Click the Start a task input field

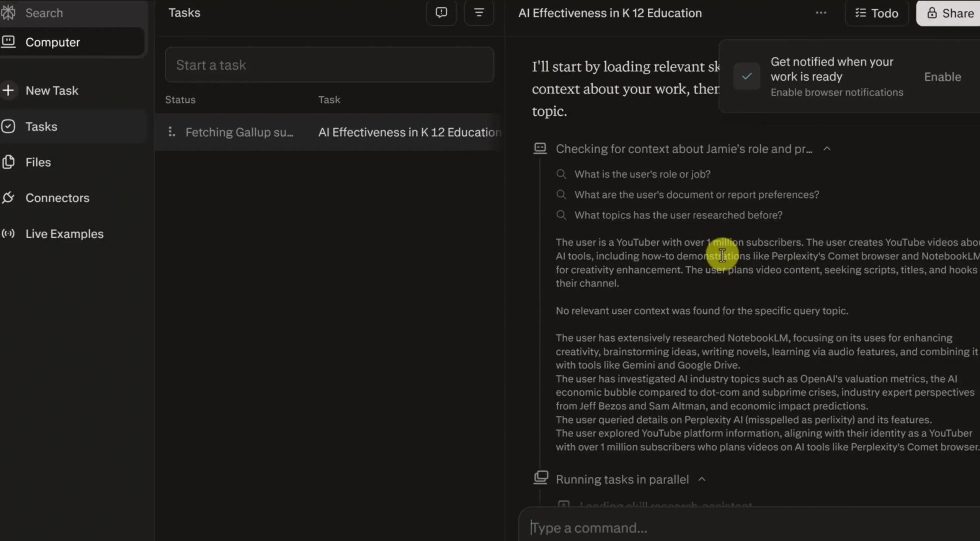tap(329, 65)
